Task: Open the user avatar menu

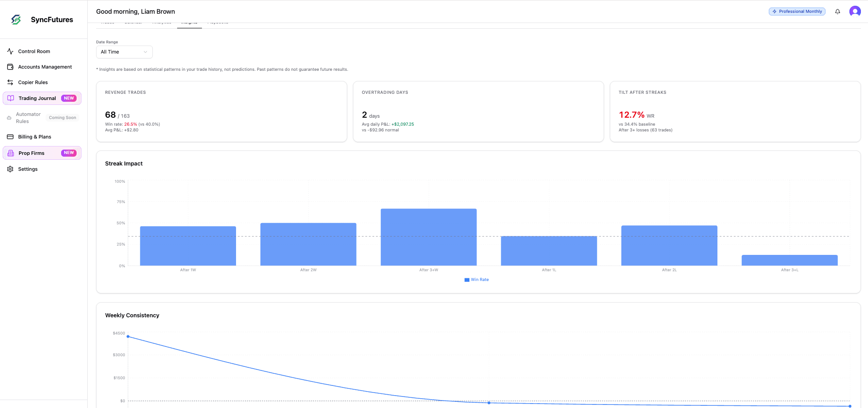Action: [x=855, y=11]
